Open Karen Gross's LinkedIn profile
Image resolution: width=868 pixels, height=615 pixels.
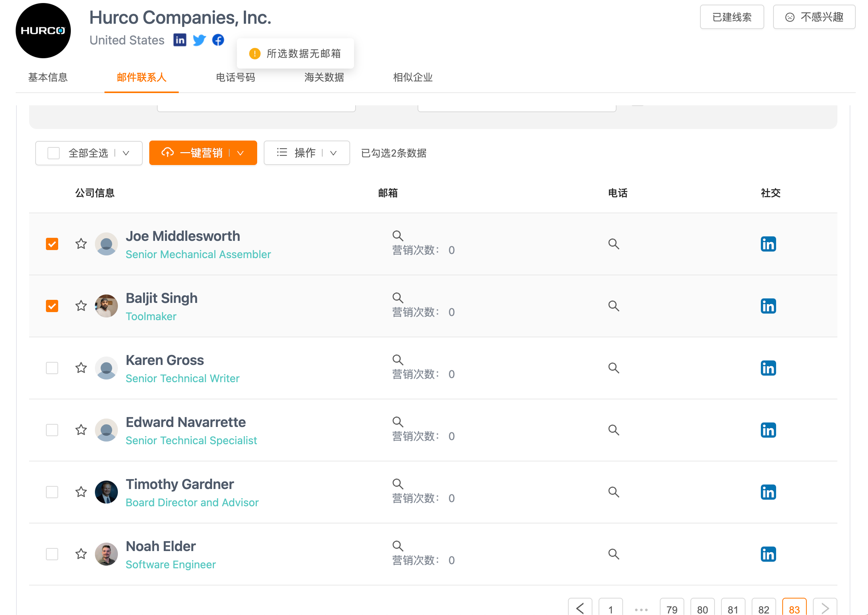point(768,368)
